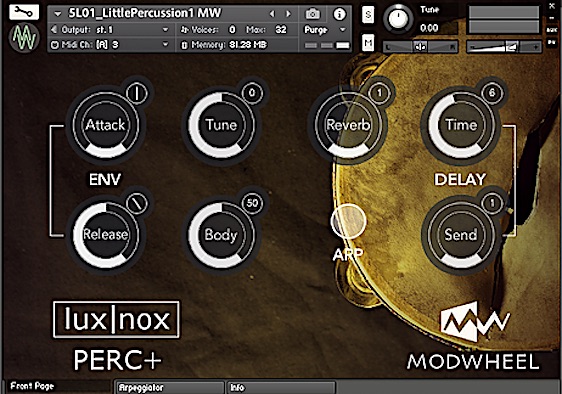The width and height of the screenshot is (562, 394).
Task: Click the Send value bubble showing 1
Action: pyautogui.click(x=492, y=203)
